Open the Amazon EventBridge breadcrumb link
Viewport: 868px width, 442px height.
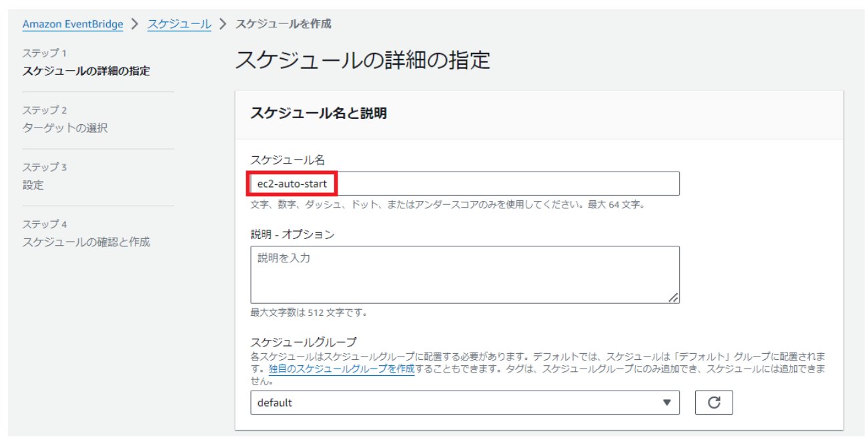point(73,24)
